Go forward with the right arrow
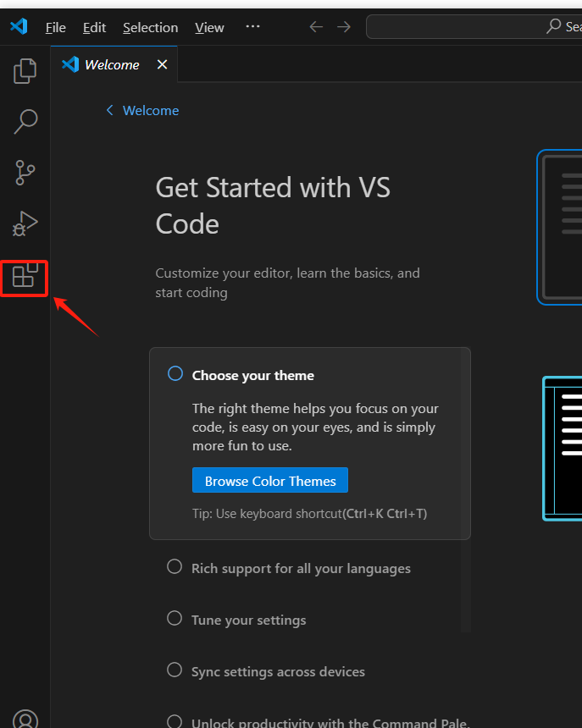This screenshot has height=728, width=582. [344, 27]
